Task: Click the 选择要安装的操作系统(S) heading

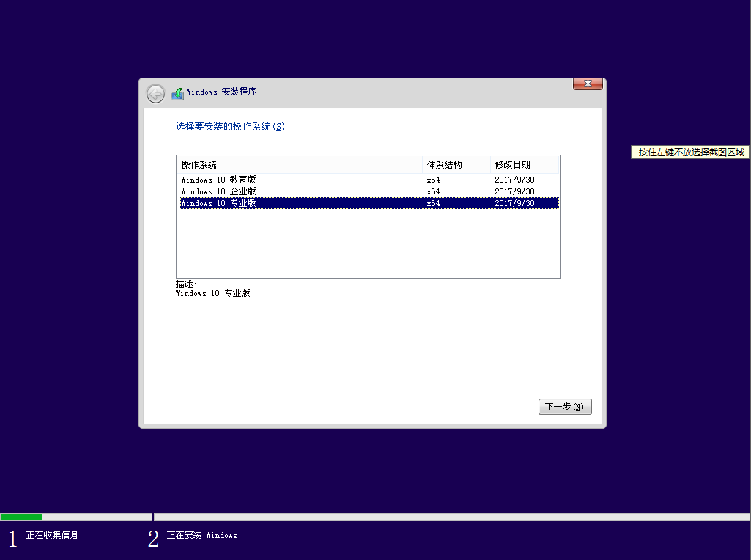Action: [230, 127]
